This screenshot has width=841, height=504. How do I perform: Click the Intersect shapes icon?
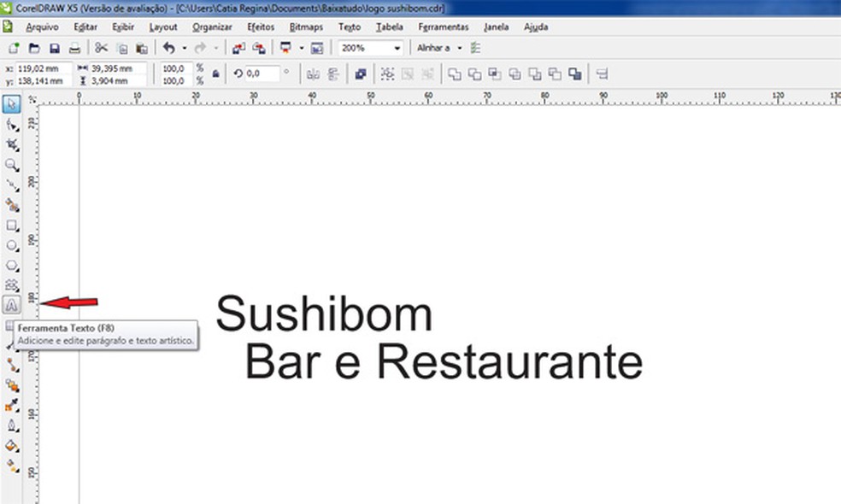point(495,74)
